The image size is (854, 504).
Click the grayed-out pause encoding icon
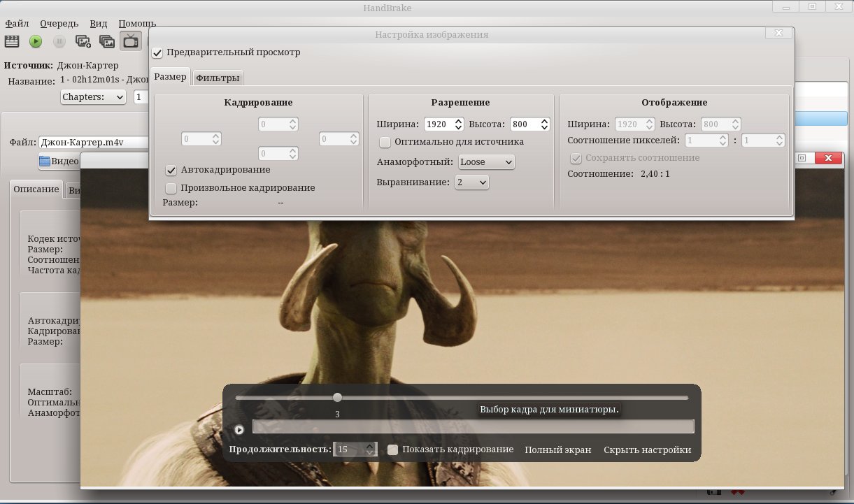click(x=59, y=41)
